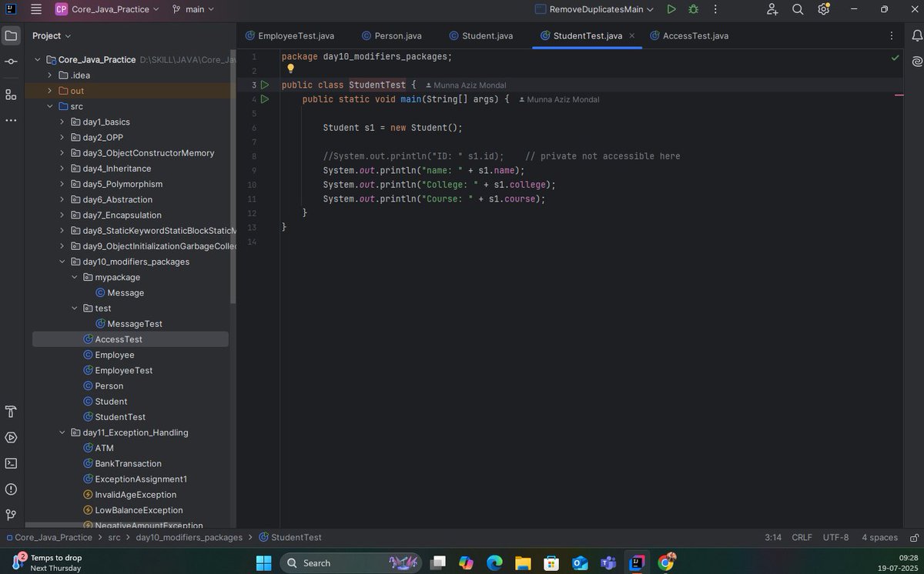This screenshot has height=574, width=924.
Task: Collapse day10_modifiers_packages package
Action: 63,262
